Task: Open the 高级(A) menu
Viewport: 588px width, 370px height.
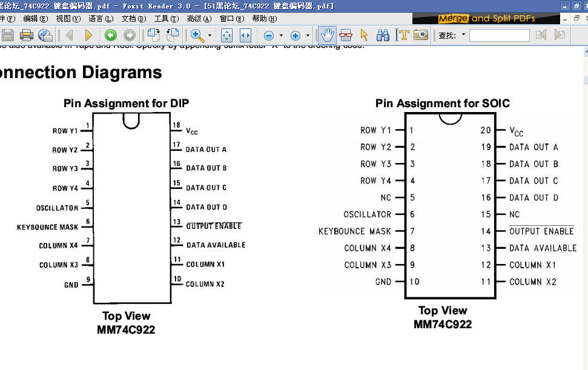Action: pos(199,19)
